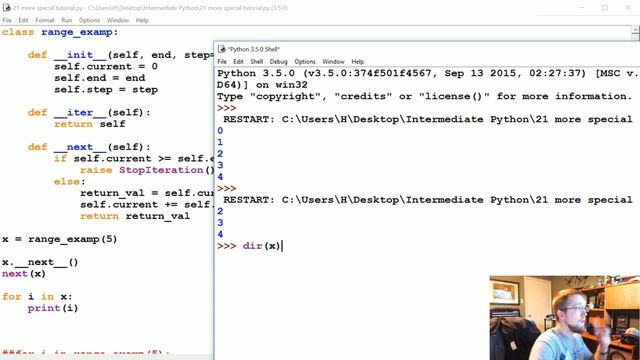The height and width of the screenshot is (360, 640).
Task: Click the Python Shell title bar icon
Action: tap(222, 49)
